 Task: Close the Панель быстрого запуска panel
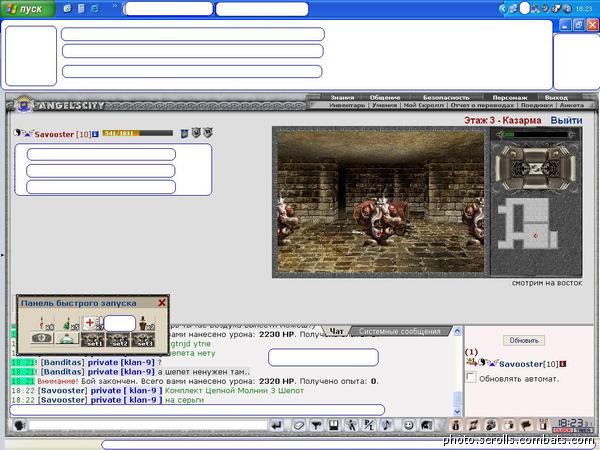point(162,303)
